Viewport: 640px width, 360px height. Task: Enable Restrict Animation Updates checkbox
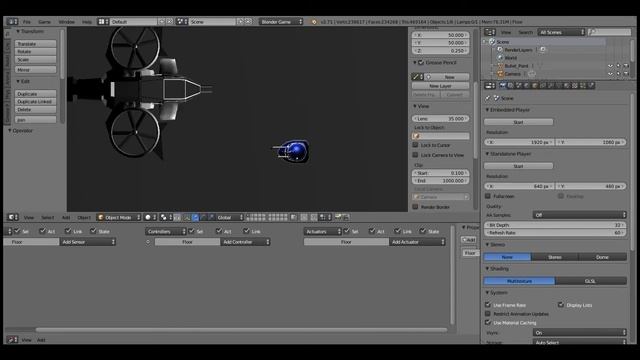tap(488, 314)
